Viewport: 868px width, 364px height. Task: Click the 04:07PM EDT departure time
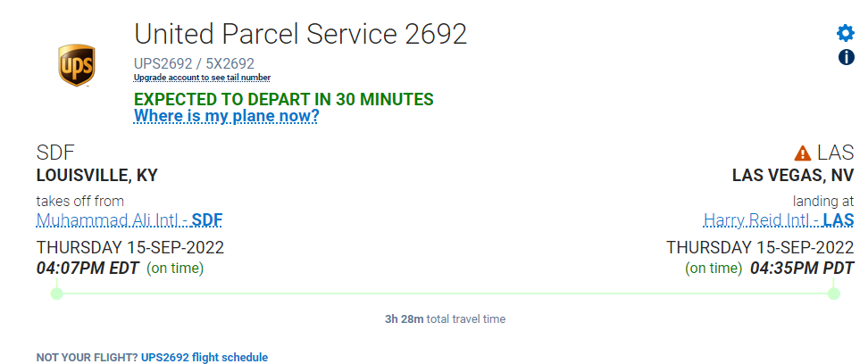(x=87, y=268)
